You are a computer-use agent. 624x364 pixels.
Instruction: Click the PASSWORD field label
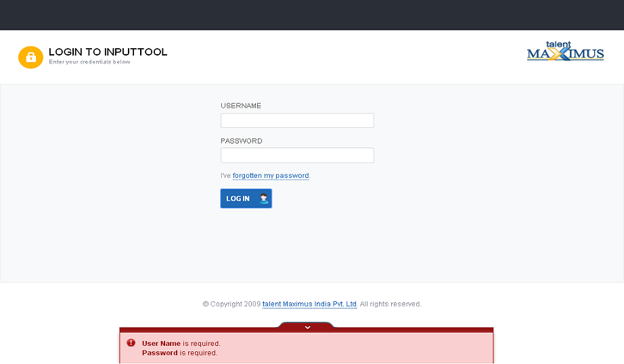pyautogui.click(x=242, y=141)
